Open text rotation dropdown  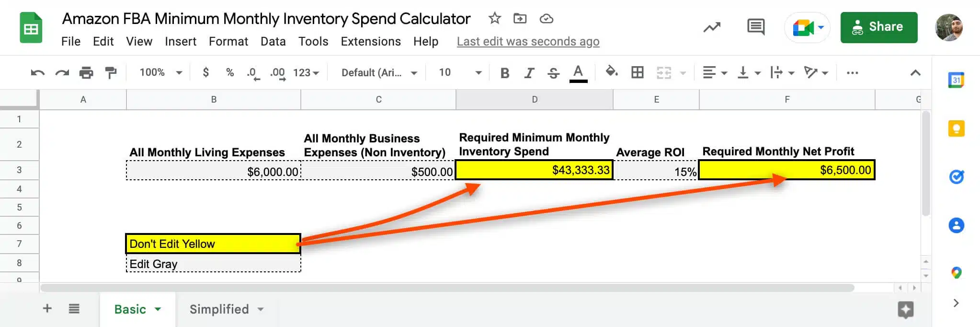coord(816,73)
